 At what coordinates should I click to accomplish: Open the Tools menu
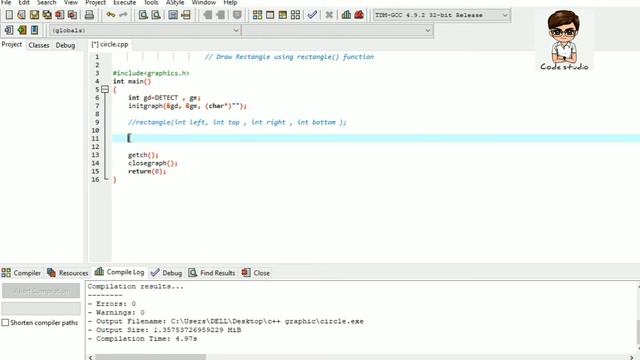151,2
